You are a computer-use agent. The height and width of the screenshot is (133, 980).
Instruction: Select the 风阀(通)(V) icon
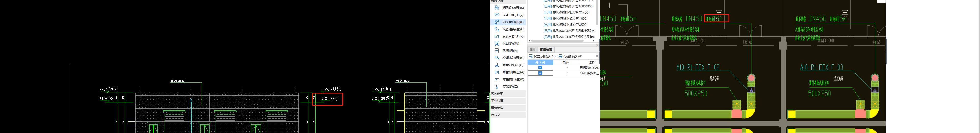coord(497,51)
